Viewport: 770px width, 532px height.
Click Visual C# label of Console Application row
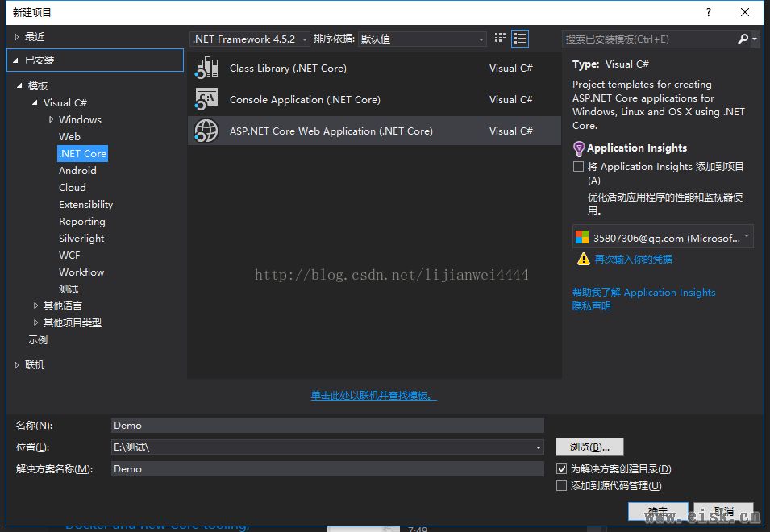click(510, 99)
